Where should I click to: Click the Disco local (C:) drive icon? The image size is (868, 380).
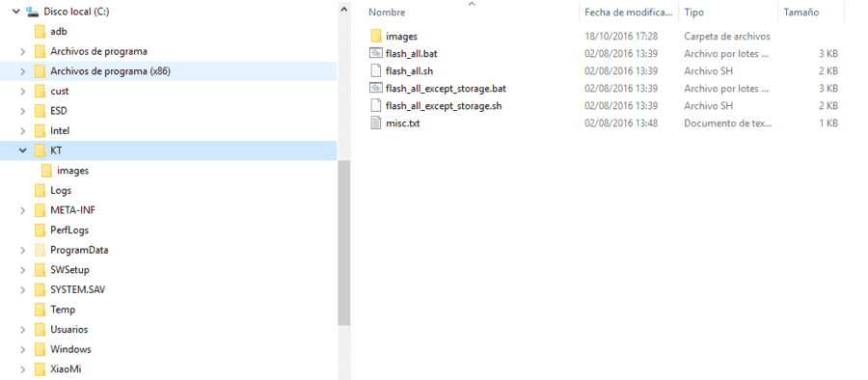coord(33,12)
